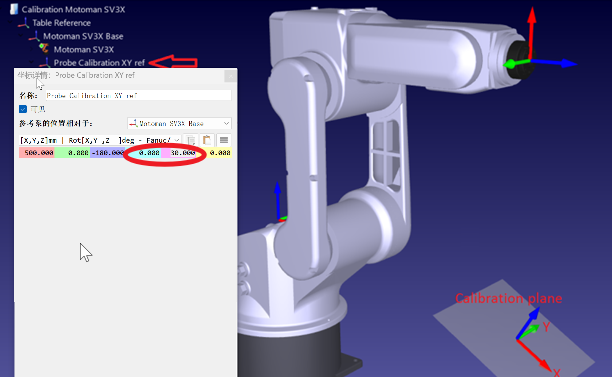Open the Fanuc rotation format dropdown
This screenshot has width=612, height=377.
[x=100, y=140]
